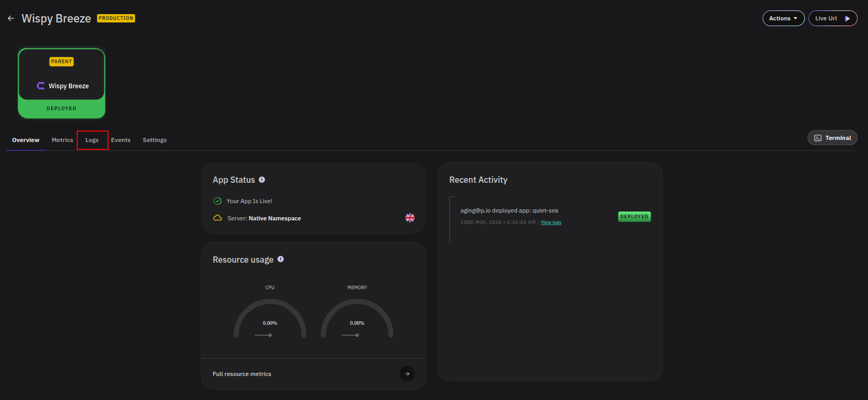Open full resource metrics arrow button

[407, 374]
